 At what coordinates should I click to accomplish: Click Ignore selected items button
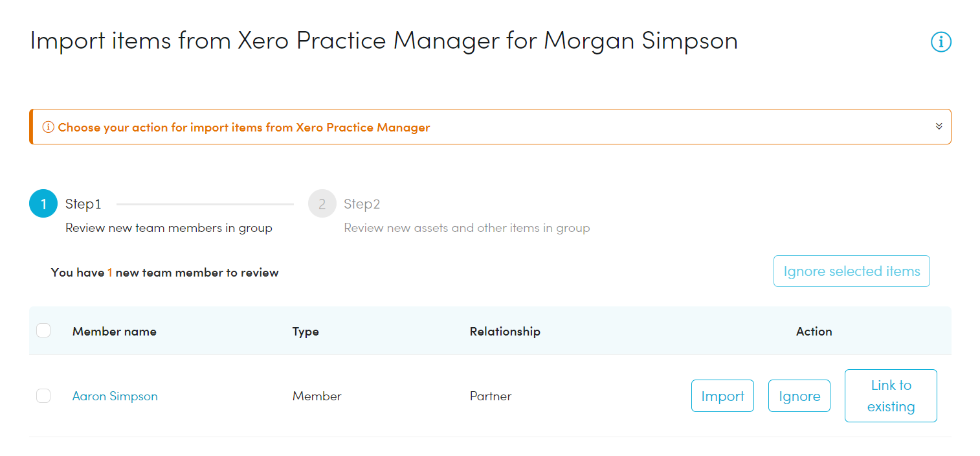pyautogui.click(x=852, y=271)
